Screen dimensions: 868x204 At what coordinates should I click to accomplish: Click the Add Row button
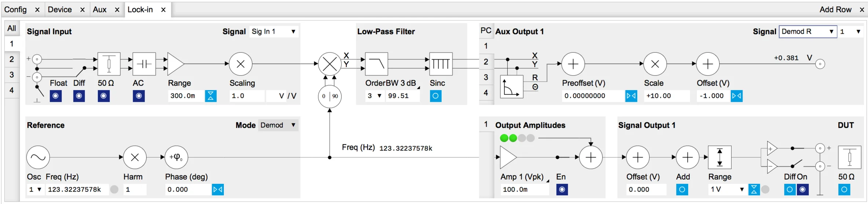pyautogui.click(x=835, y=10)
